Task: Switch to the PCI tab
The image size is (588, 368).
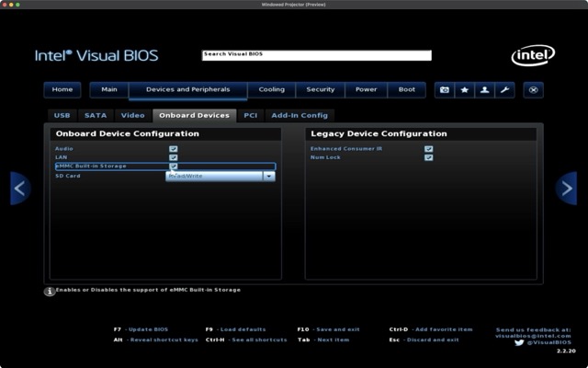Action: (x=251, y=116)
